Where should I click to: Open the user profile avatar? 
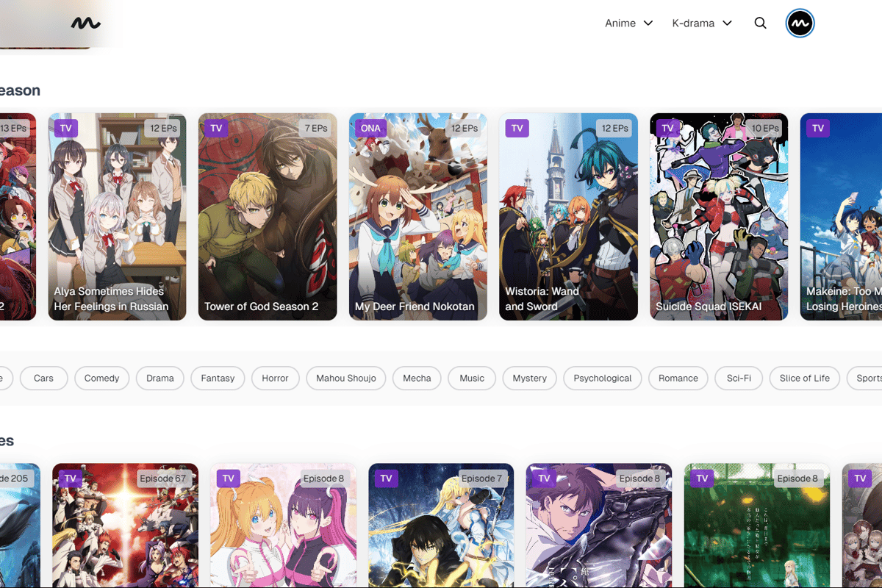pyautogui.click(x=800, y=24)
